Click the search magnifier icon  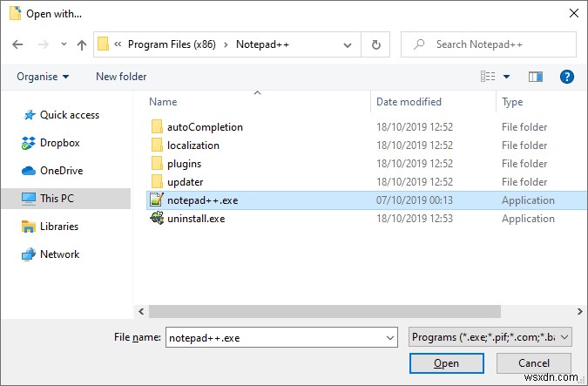click(419, 44)
